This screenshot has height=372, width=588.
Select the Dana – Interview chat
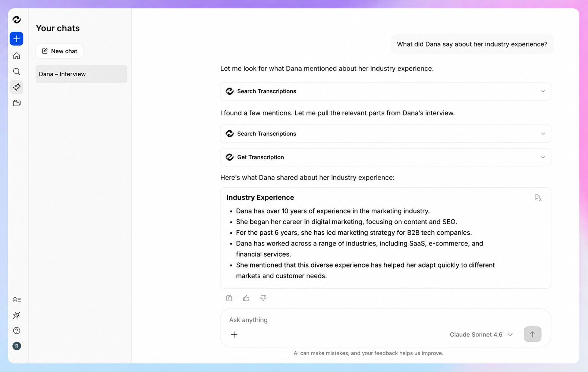[81, 74]
